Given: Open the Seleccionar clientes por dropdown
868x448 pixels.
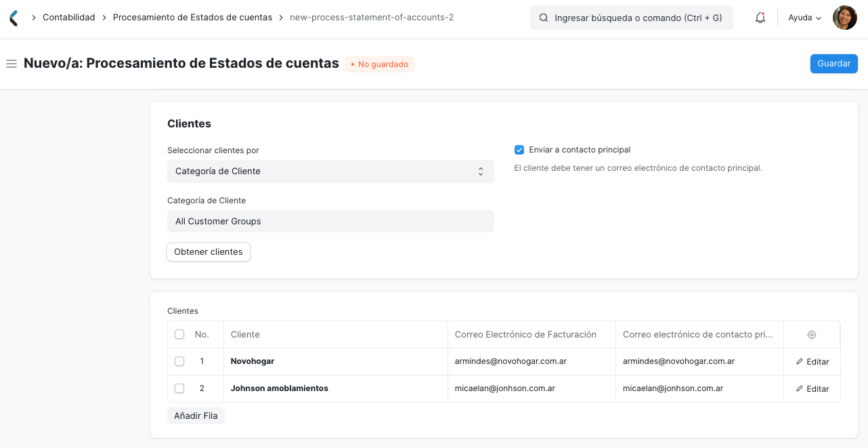Looking at the screenshot, I should (x=330, y=171).
